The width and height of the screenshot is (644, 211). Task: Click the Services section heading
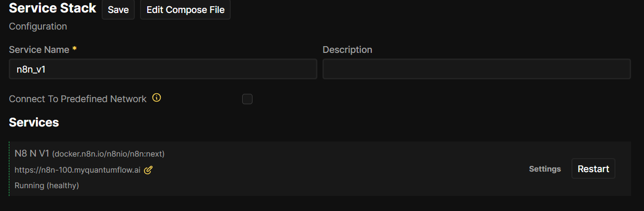point(34,122)
